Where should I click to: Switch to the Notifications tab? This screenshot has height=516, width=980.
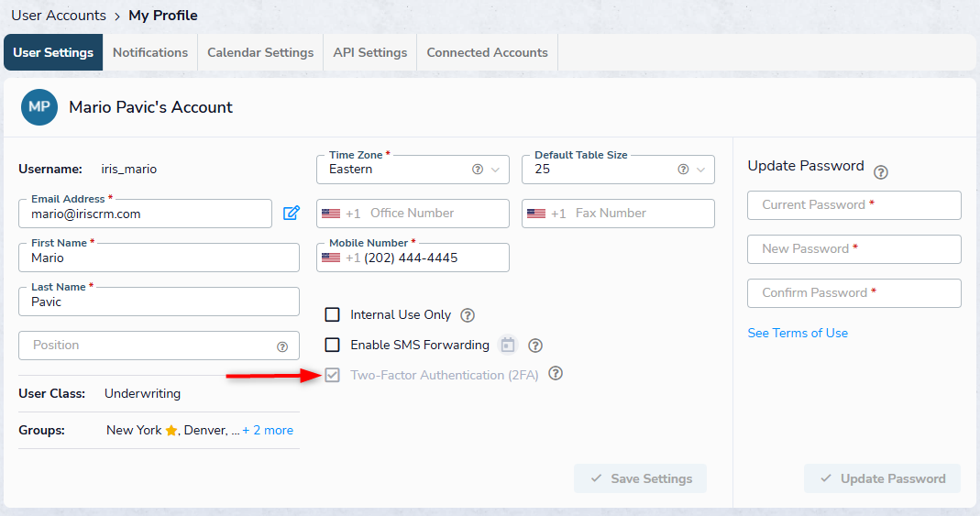(150, 53)
